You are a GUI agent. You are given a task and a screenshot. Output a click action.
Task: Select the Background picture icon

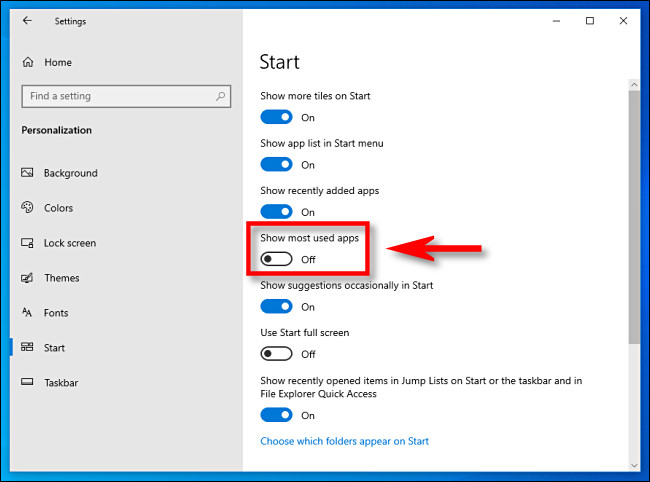pyautogui.click(x=27, y=173)
